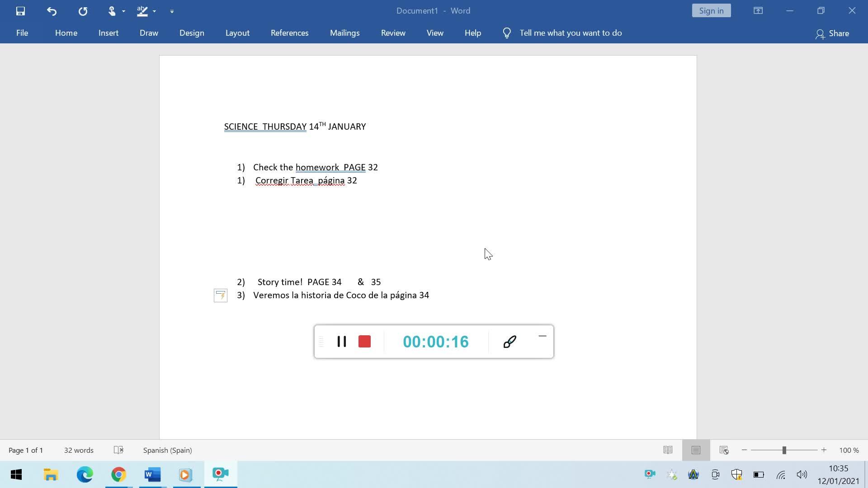Open the Customize Quick Access Toolbar dropdown
Screen dimensions: 868x488
tap(172, 11)
